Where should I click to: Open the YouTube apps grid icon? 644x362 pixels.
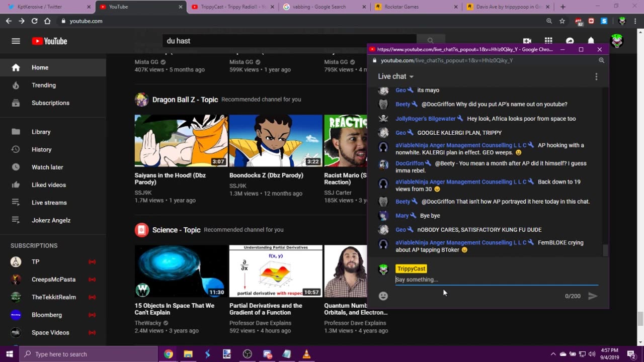point(548,41)
